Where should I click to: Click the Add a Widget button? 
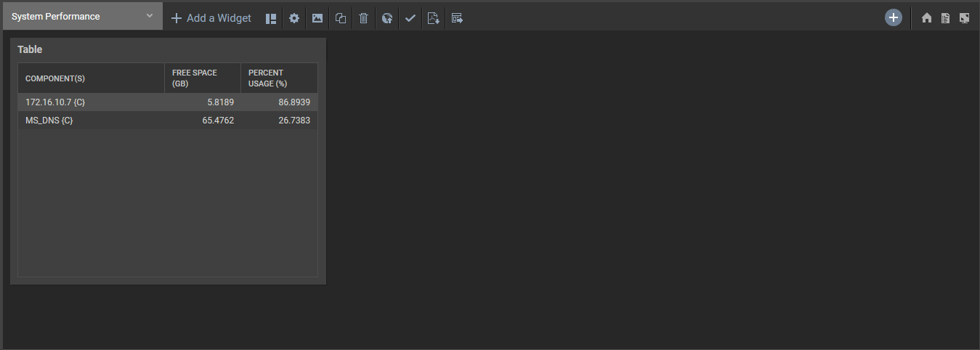pos(211,18)
